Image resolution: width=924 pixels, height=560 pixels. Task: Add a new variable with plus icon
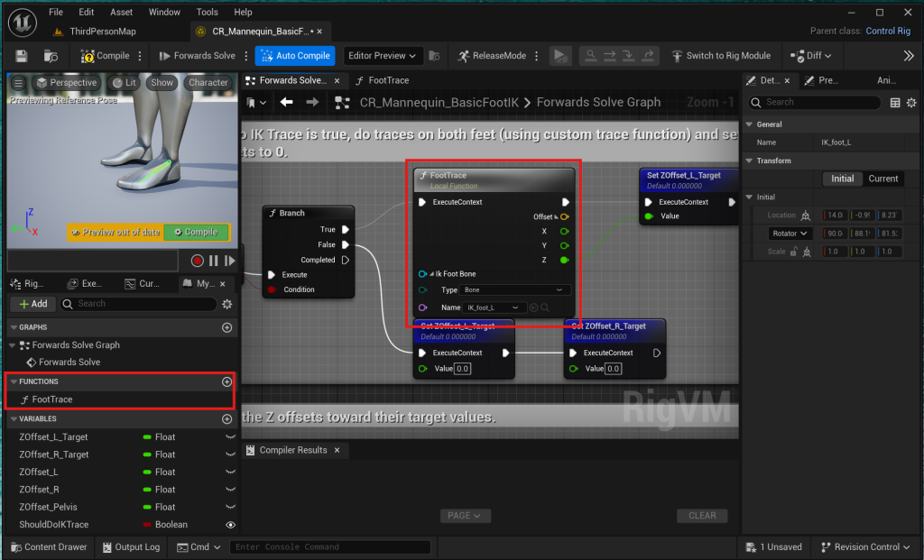pyautogui.click(x=226, y=419)
